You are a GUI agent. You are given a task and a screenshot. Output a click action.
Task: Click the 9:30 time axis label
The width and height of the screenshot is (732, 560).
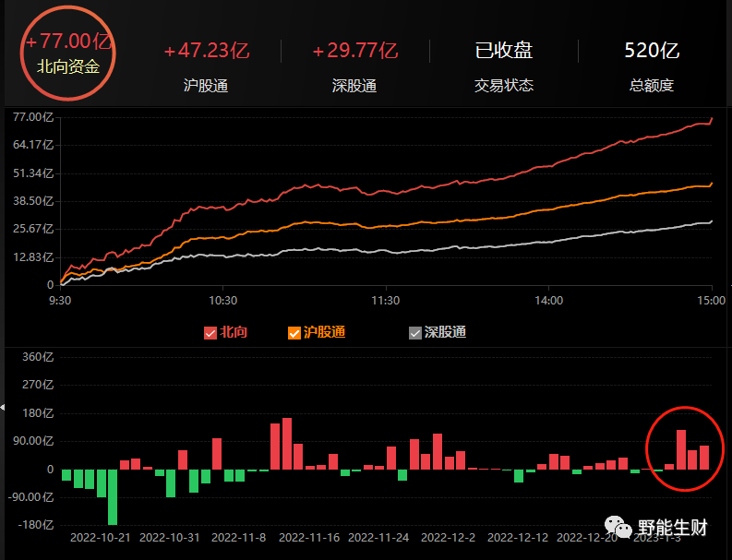click(60, 301)
